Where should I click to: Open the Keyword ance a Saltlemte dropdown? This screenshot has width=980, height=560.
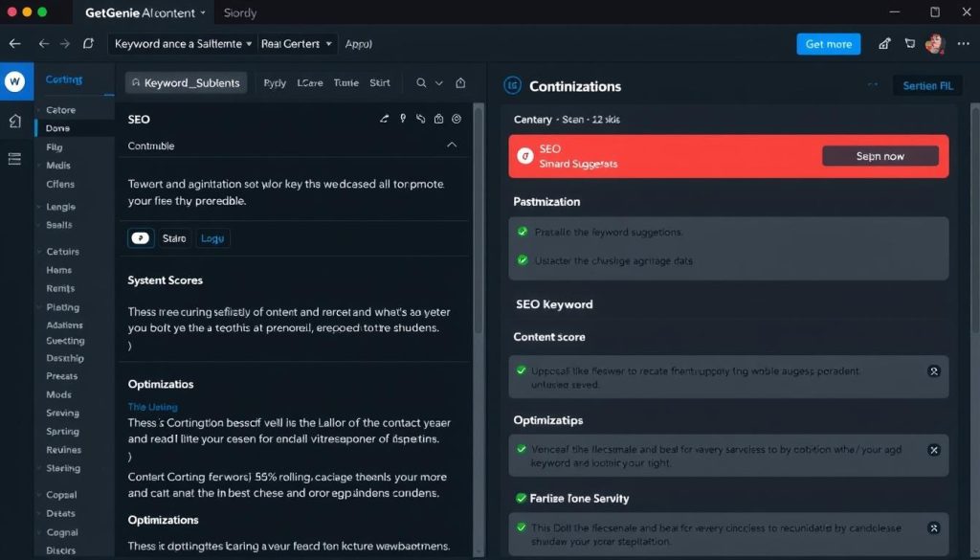(183, 44)
